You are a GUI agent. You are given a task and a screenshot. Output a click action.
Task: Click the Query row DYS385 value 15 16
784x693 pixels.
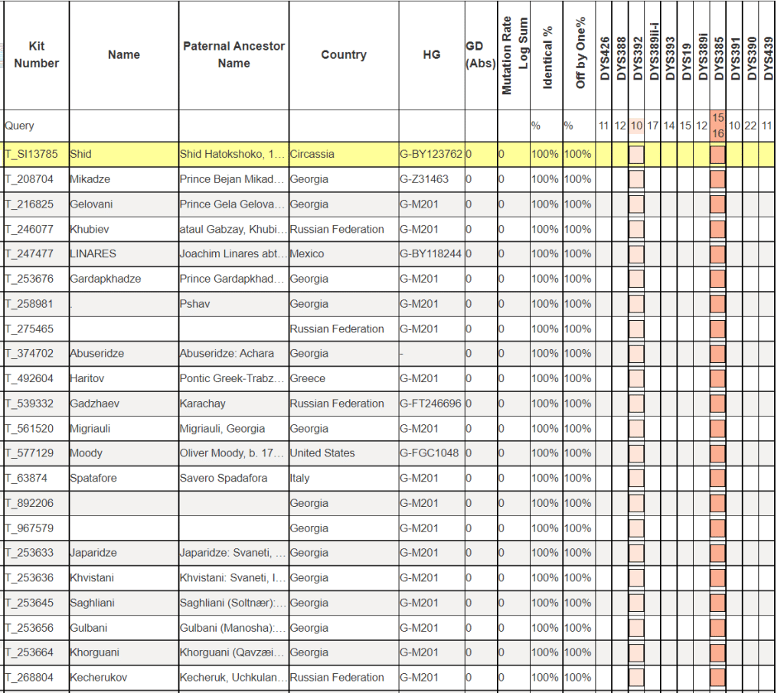(717, 126)
